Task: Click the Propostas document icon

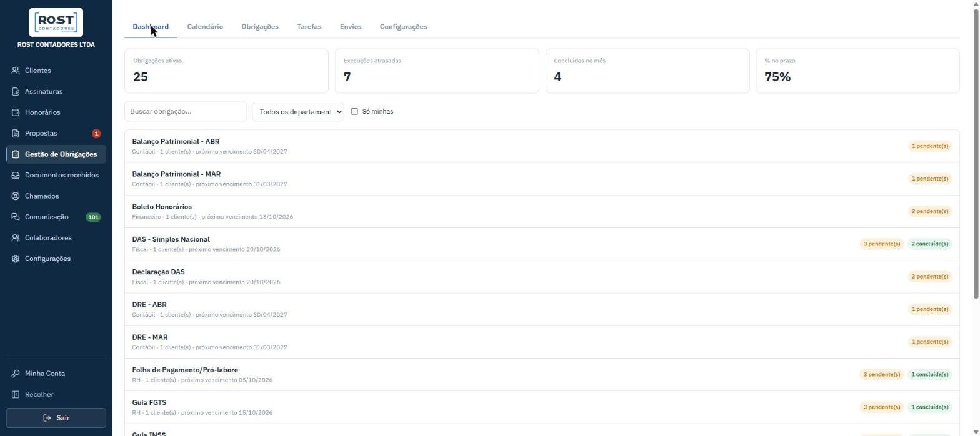Action: tap(16, 134)
